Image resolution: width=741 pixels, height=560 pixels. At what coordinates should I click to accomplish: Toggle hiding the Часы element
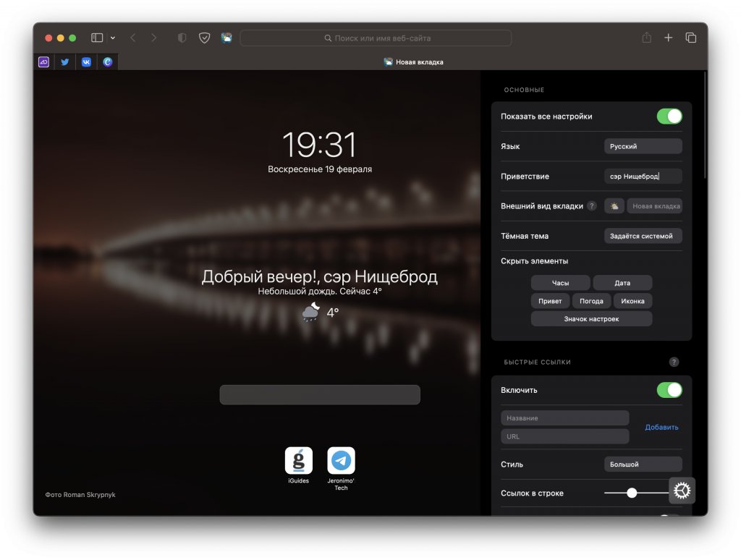tap(561, 283)
